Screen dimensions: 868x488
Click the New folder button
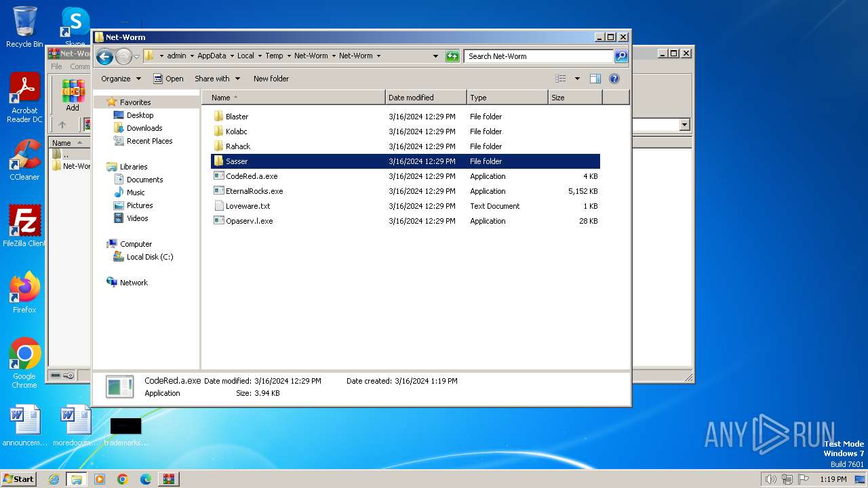click(271, 79)
